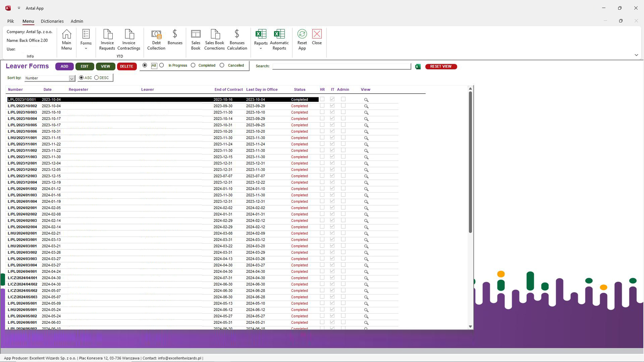Viewport: 644px width, 362px height.
Task: Click the ADD button
Action: pyautogui.click(x=64, y=66)
